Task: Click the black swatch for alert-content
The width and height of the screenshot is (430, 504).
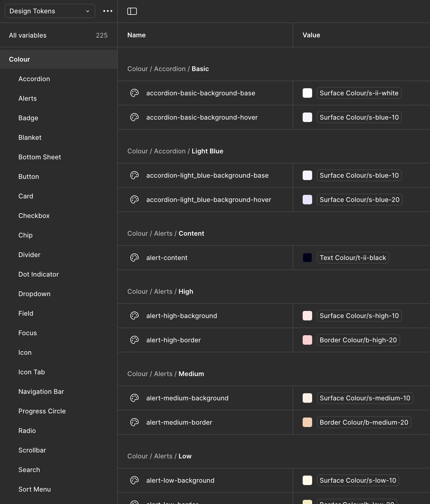Action: 307,258
